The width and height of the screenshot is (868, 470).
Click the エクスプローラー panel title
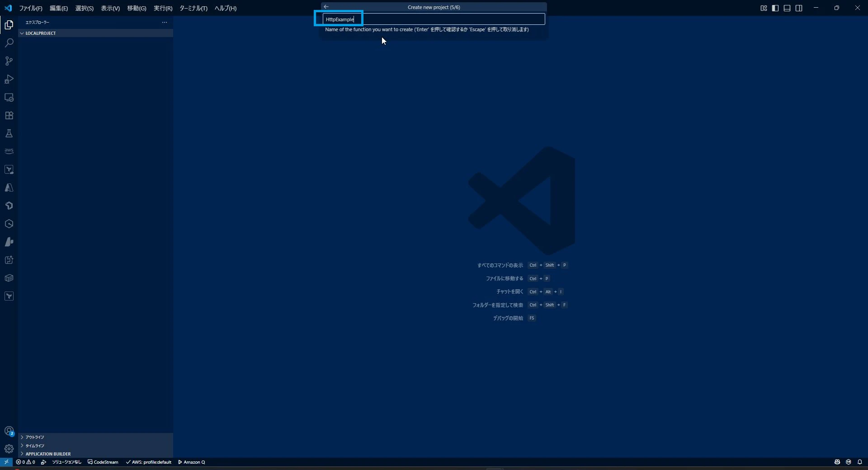(x=38, y=22)
